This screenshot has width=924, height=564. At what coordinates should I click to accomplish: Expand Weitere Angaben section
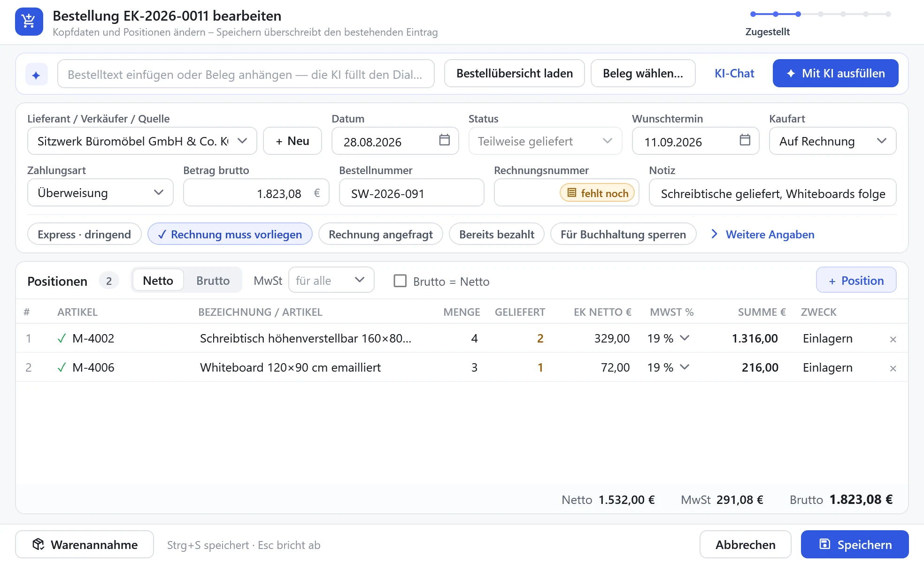tap(763, 234)
